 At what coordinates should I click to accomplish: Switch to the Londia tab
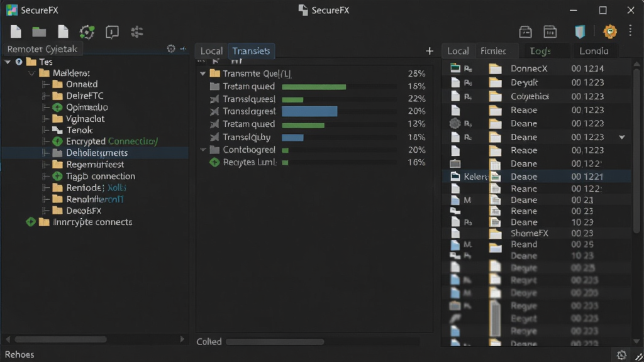pyautogui.click(x=594, y=51)
